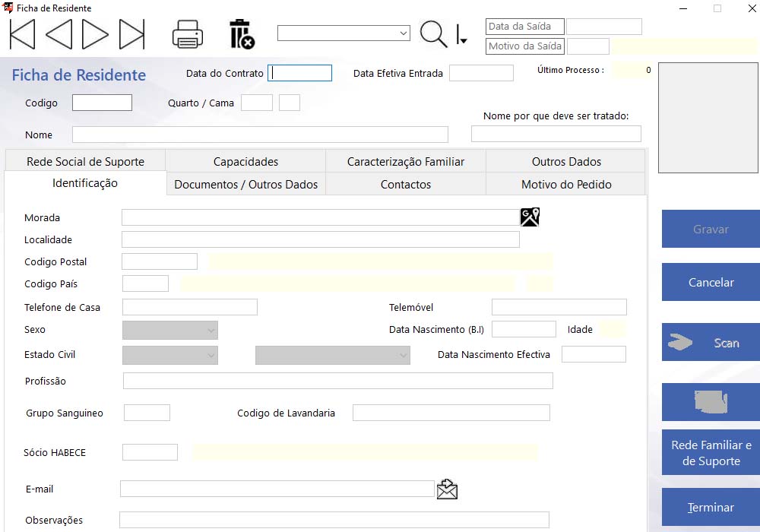Focus the Data do Contrato field

pyautogui.click(x=299, y=73)
